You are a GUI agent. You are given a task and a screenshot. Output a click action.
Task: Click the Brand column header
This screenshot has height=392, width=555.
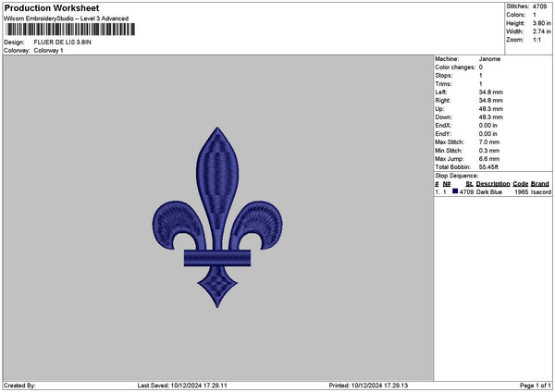tap(540, 184)
